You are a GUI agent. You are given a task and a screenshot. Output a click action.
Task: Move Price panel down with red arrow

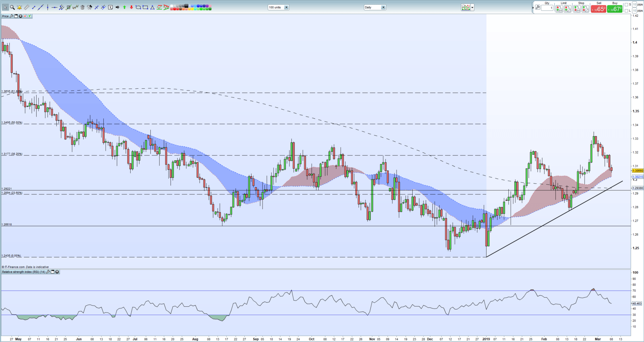click(25, 16)
